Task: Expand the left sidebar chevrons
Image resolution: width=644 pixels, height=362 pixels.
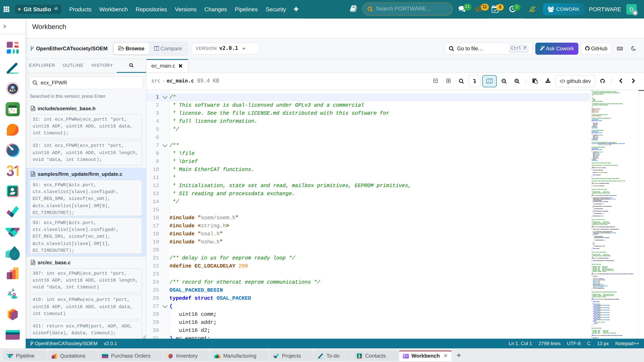Action: [5, 26]
